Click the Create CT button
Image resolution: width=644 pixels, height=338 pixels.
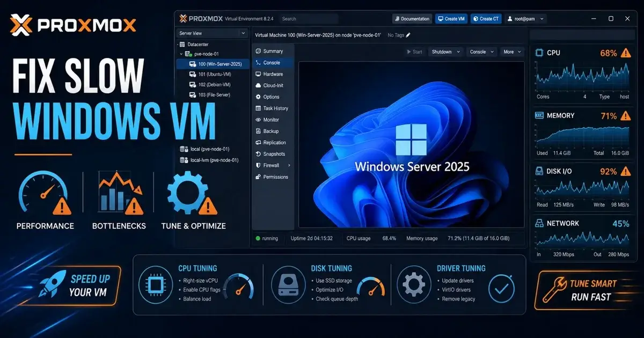tap(486, 19)
